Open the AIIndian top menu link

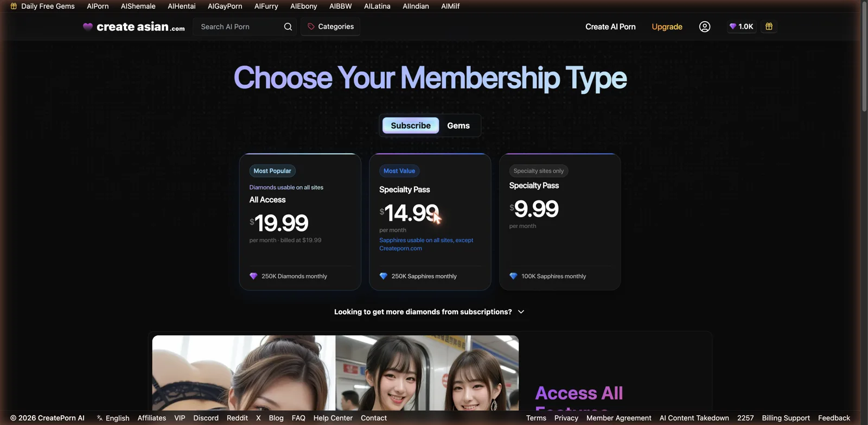[416, 6]
